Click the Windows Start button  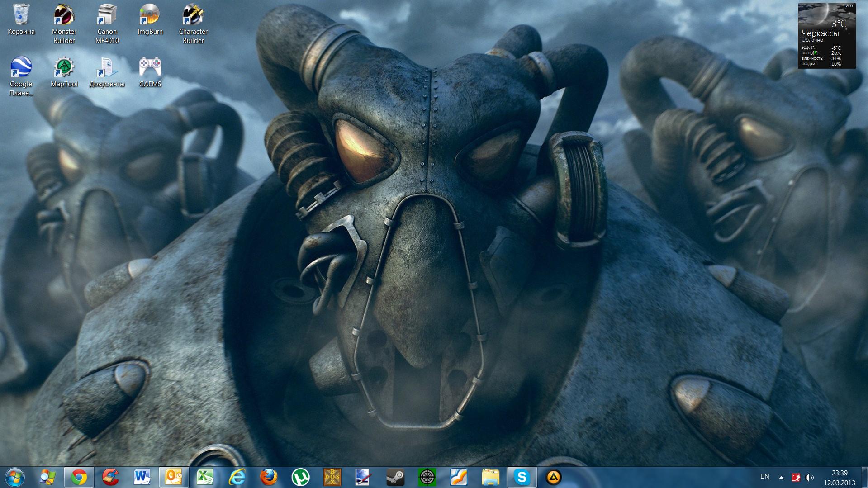pyautogui.click(x=15, y=477)
